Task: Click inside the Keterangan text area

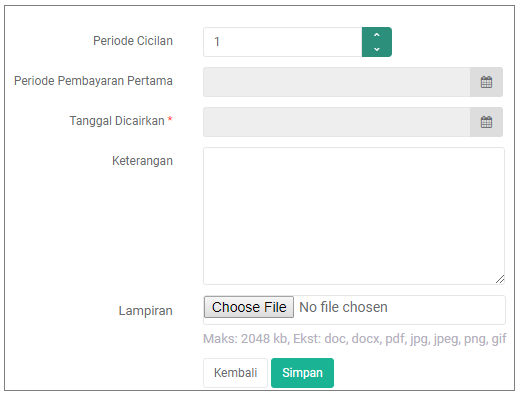Action: 354,216
